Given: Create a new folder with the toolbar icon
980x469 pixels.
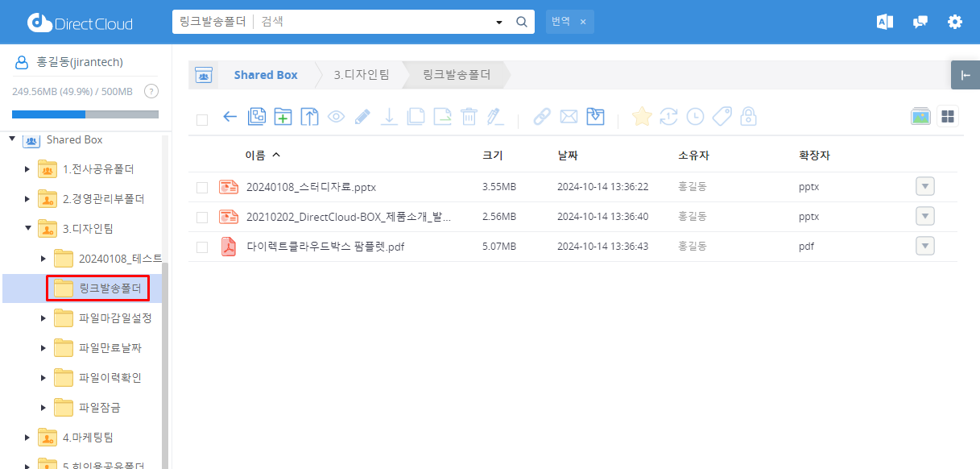Looking at the screenshot, I should (283, 117).
